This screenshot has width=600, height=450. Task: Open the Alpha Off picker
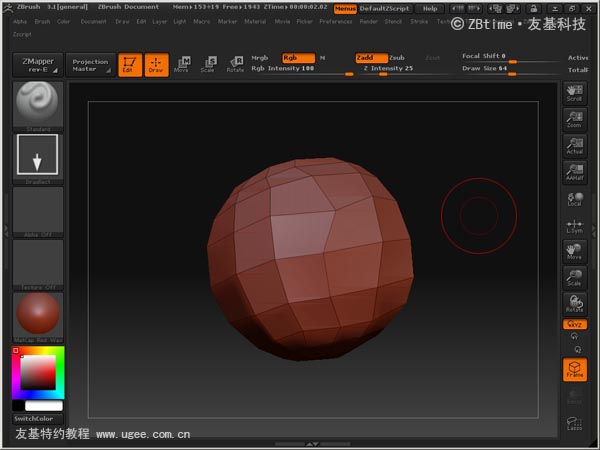click(38, 212)
